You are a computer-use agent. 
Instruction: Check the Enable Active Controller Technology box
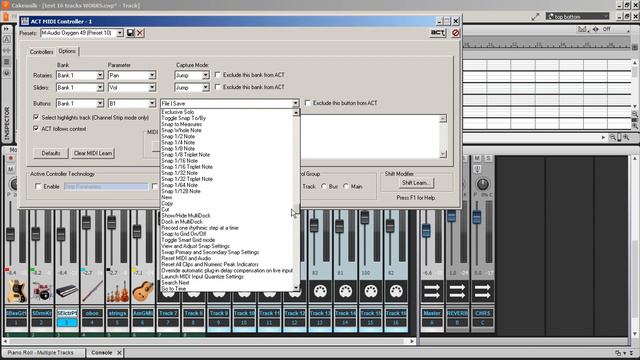tap(38, 186)
